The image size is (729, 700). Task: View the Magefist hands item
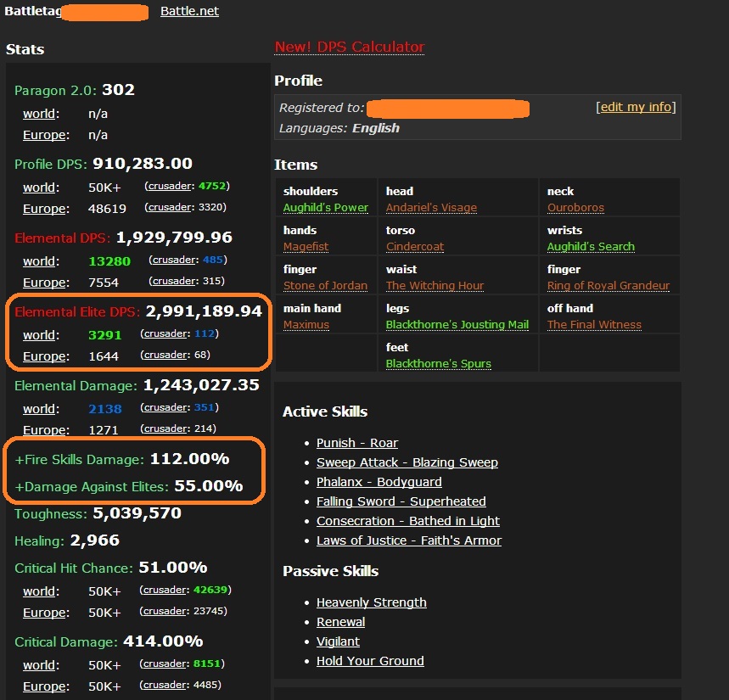(306, 246)
